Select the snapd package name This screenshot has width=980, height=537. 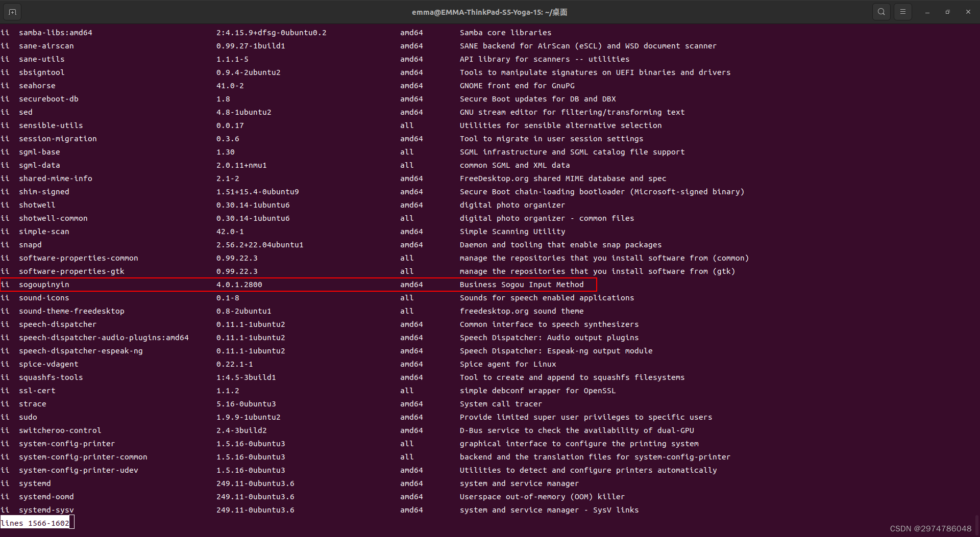[30, 245]
